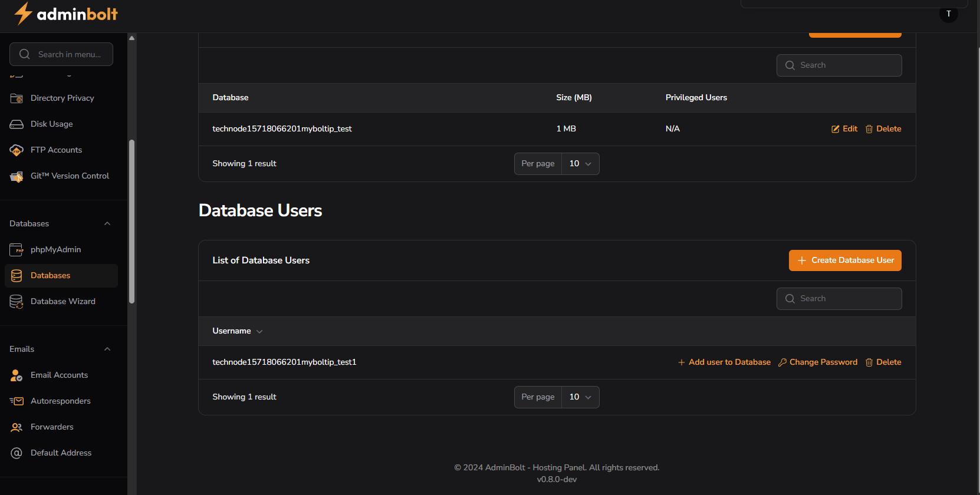Click the user avatar T icon
The height and width of the screenshot is (495, 980).
[948, 14]
